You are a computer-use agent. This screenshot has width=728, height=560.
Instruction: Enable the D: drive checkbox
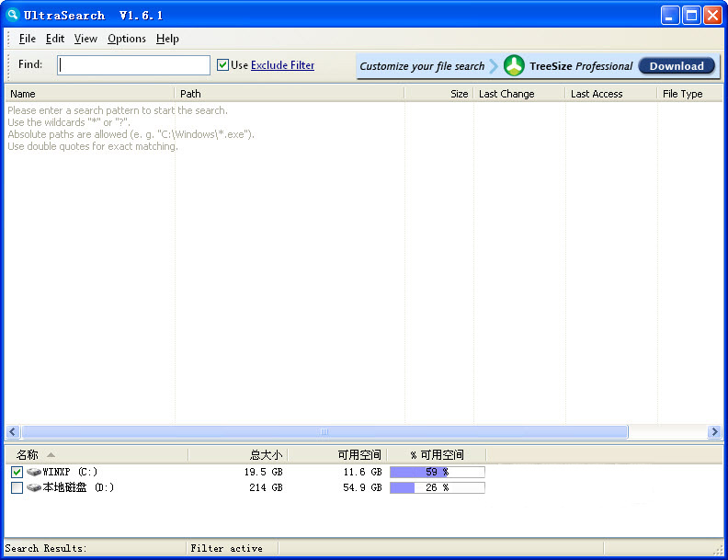pos(17,487)
